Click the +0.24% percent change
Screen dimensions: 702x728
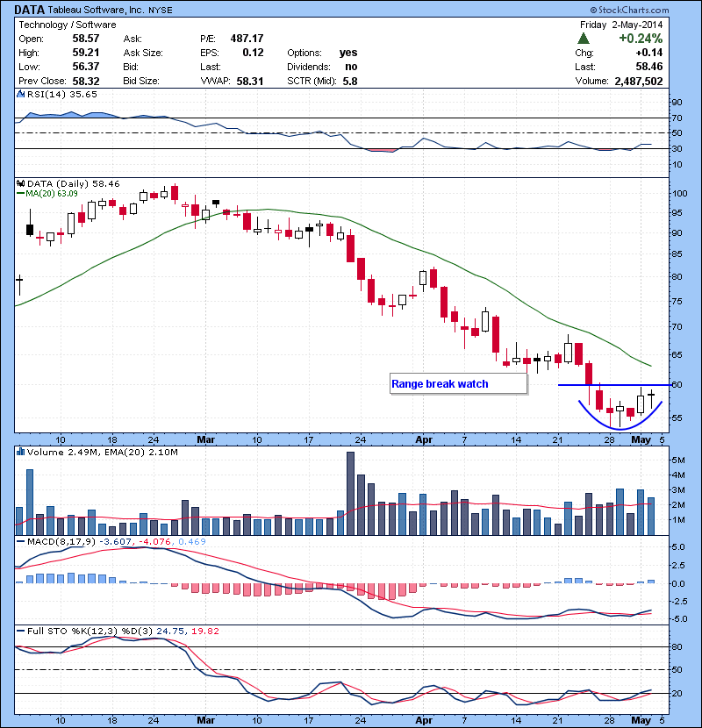641,38
